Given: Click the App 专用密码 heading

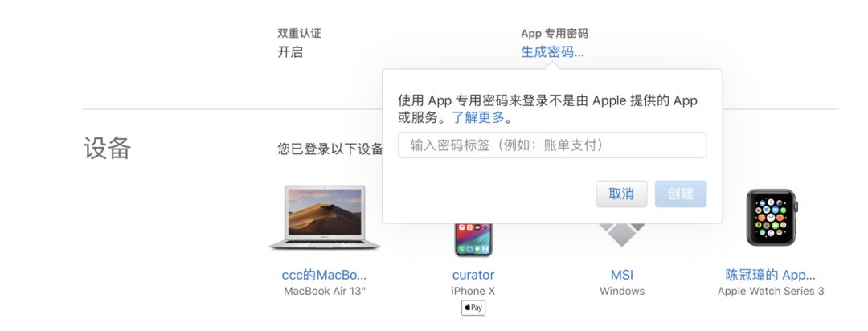Looking at the screenshot, I should [x=555, y=34].
